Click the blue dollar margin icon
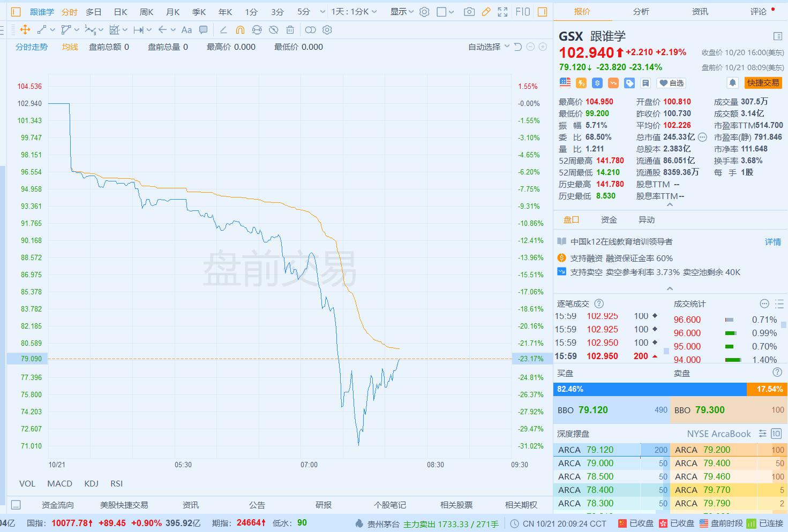The height and width of the screenshot is (532, 788). coord(597,83)
